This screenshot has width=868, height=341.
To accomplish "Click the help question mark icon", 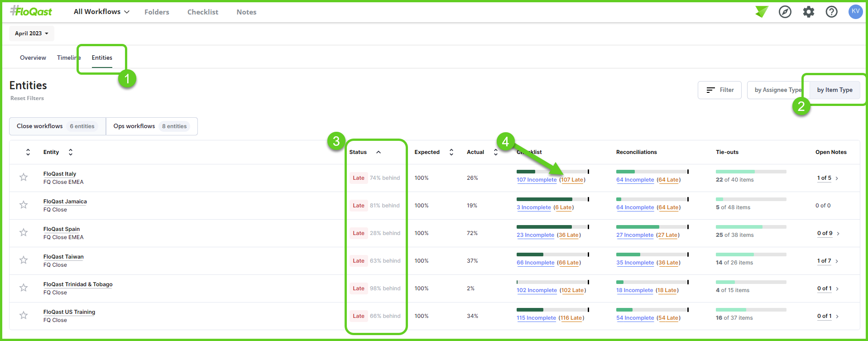I will (831, 12).
